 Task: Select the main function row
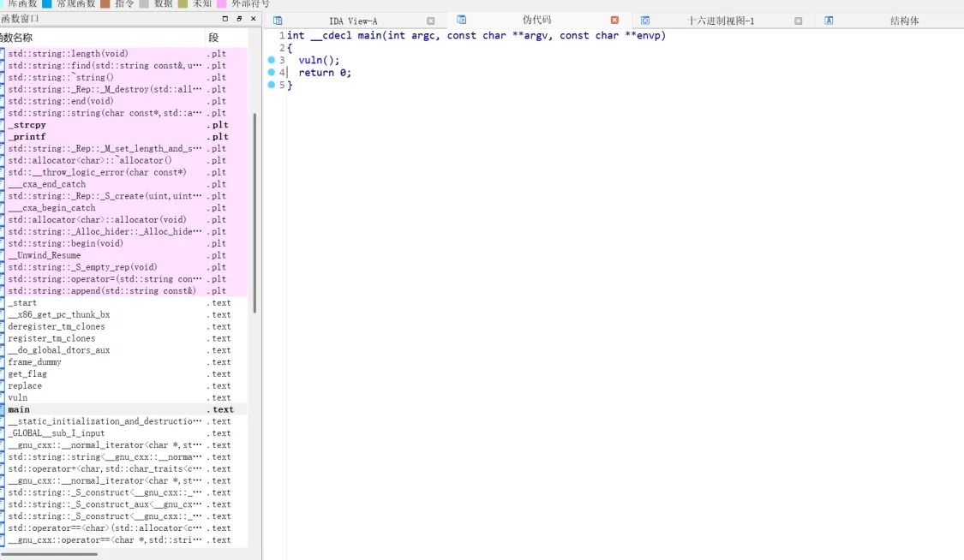click(124, 409)
